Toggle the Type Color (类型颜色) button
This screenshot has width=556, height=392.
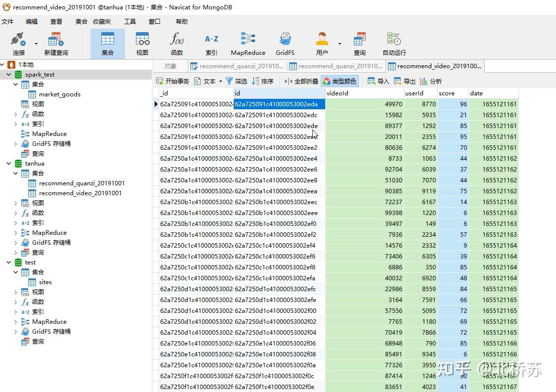(340, 81)
